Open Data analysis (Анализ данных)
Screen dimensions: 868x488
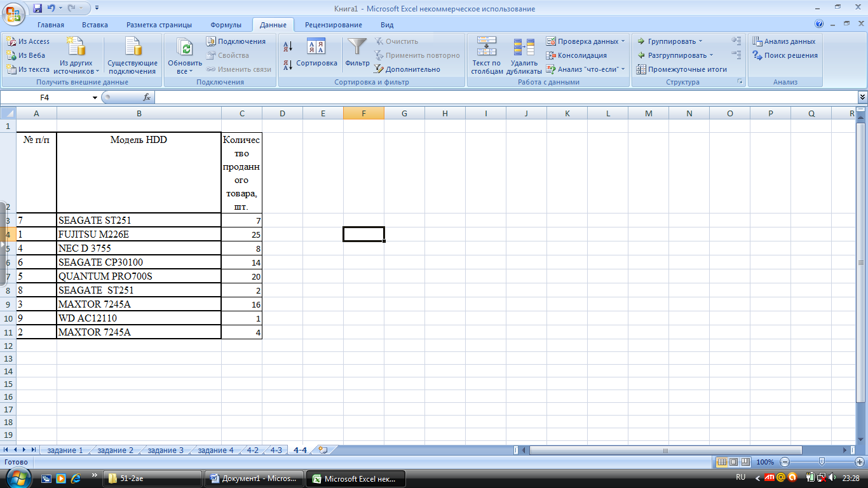(784, 41)
